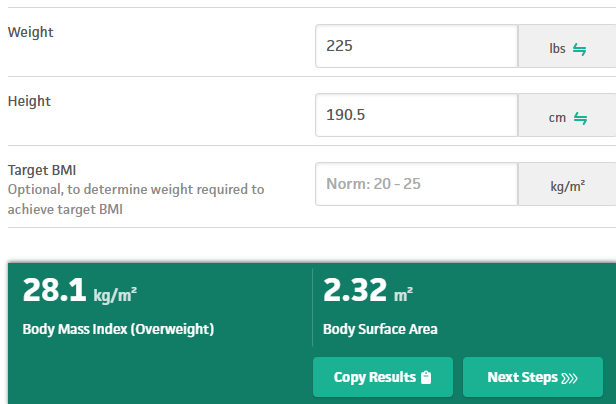The width and height of the screenshot is (616, 404).
Task: Click into the Target BMI input box
Action: 416,185
